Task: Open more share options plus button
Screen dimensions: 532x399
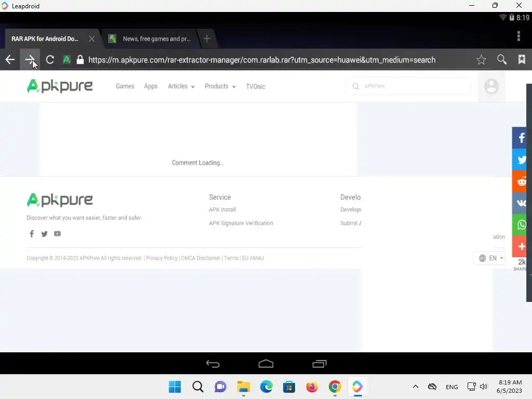Action: coord(520,246)
